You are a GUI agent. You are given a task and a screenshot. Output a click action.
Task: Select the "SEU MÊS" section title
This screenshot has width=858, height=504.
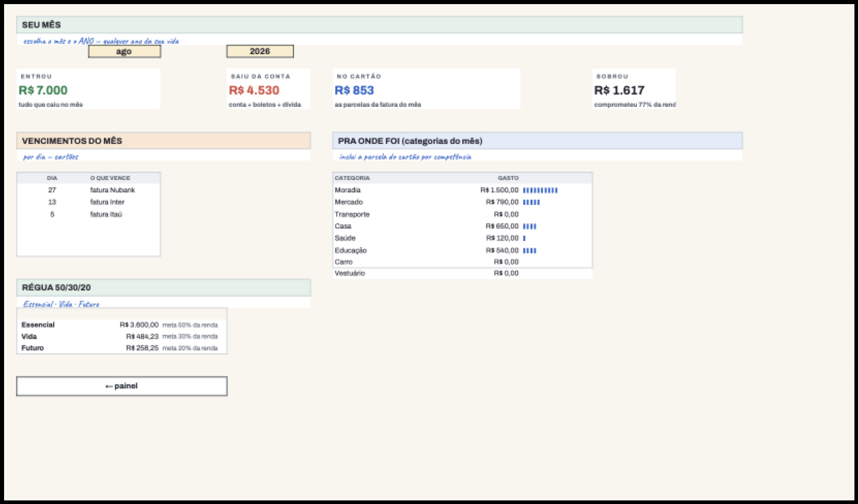pyautogui.click(x=41, y=25)
